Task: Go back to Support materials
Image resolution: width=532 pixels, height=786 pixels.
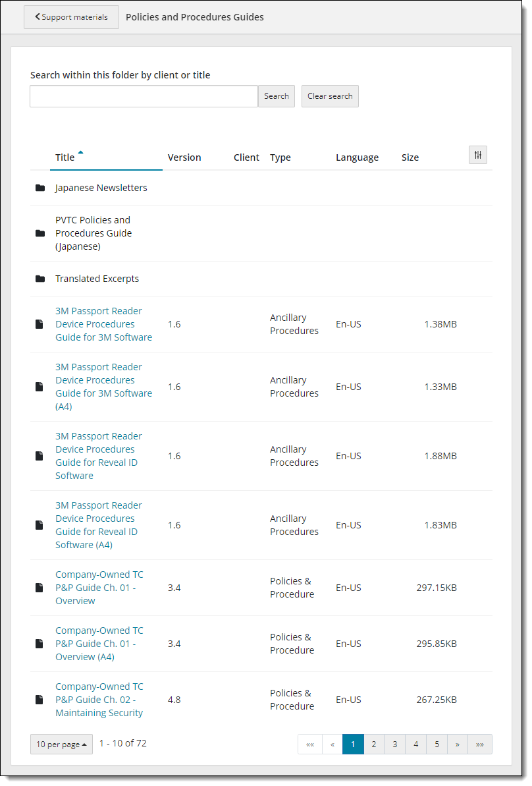Action: (71, 17)
